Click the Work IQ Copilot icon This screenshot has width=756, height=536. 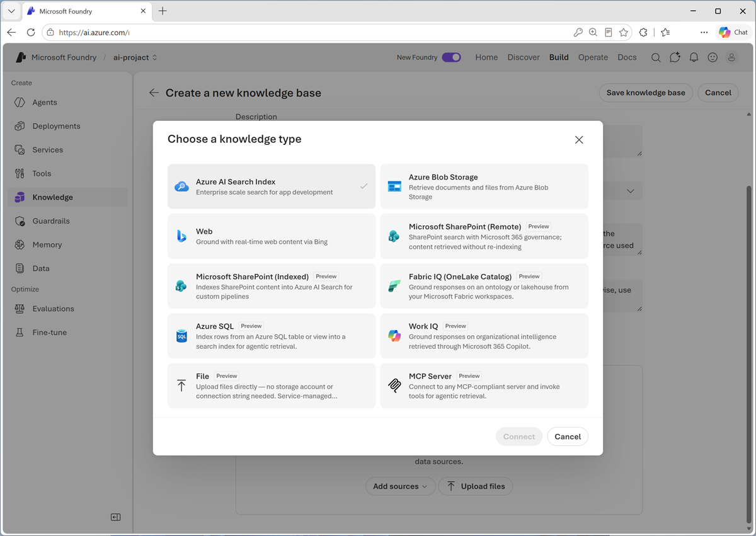[394, 336]
